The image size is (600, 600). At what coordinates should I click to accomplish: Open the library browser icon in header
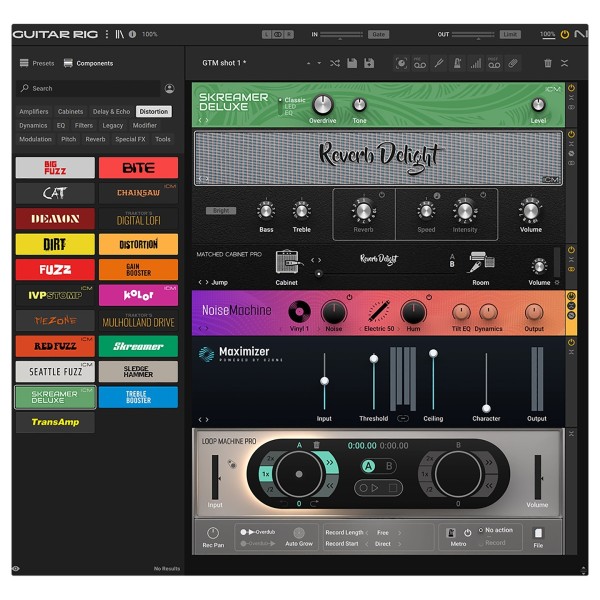tap(120, 34)
